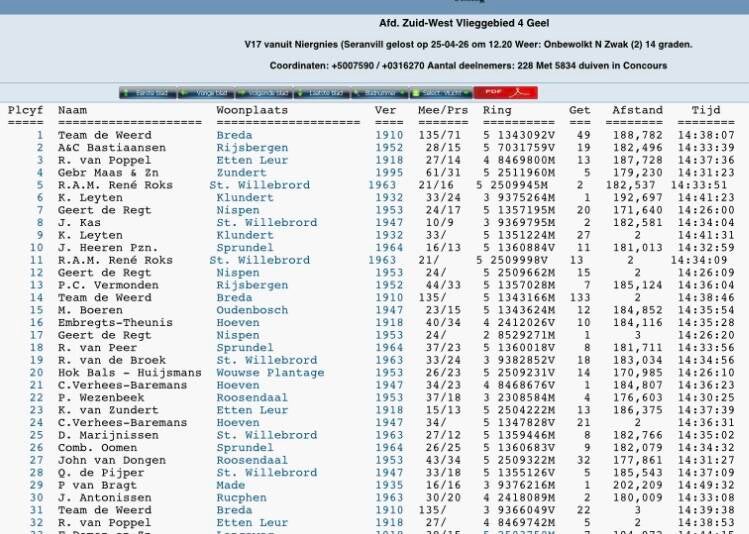Open club 1935 link in P van Bragt row
Image resolution: width=749 pixels, height=534 pixels.
389,485
